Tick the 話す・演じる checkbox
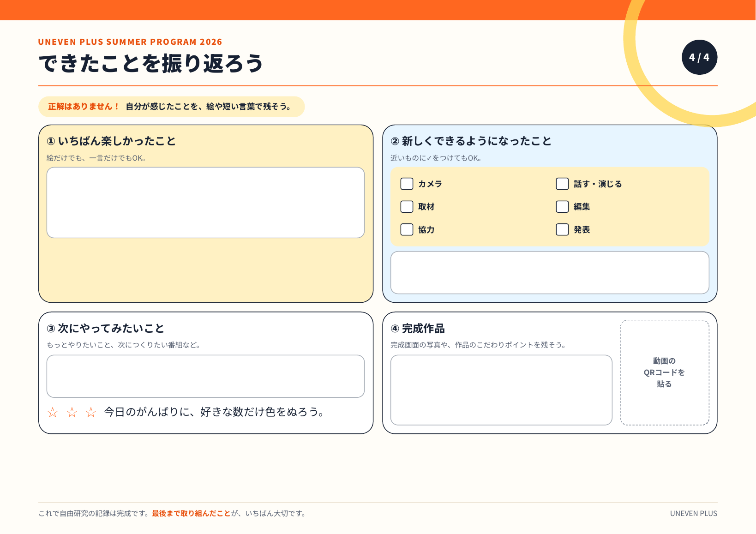Viewport: 756px width, 534px height. pyautogui.click(x=562, y=184)
